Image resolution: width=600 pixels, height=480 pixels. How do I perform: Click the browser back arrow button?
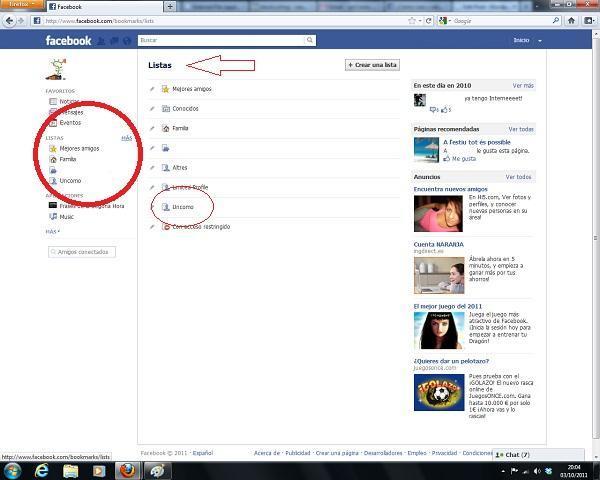9,21
